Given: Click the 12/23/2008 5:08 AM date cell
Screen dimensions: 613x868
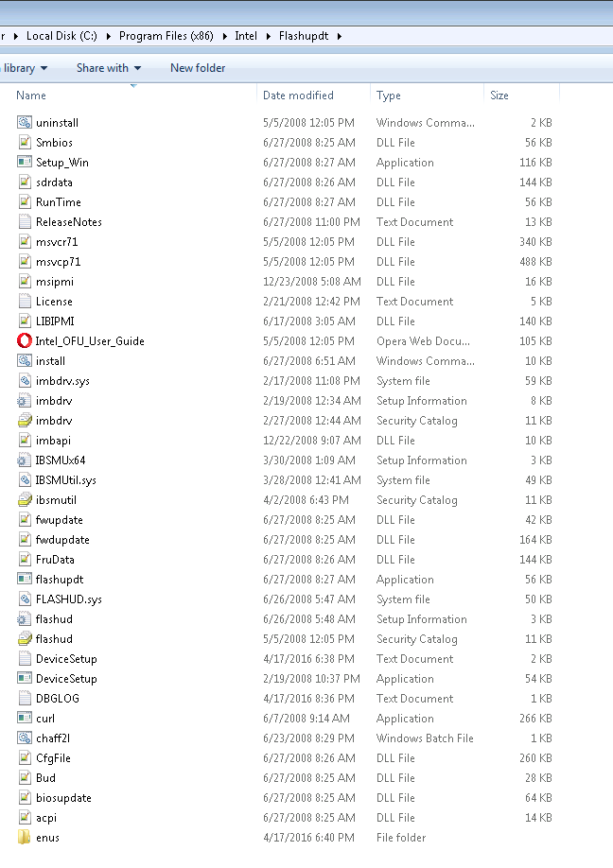Looking at the screenshot, I should [x=312, y=282].
